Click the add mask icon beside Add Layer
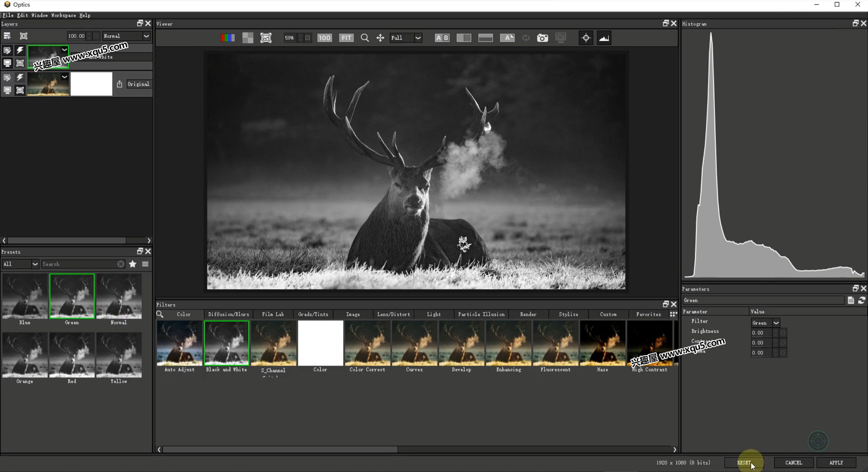Screen dimensions: 868x472 point(24,36)
